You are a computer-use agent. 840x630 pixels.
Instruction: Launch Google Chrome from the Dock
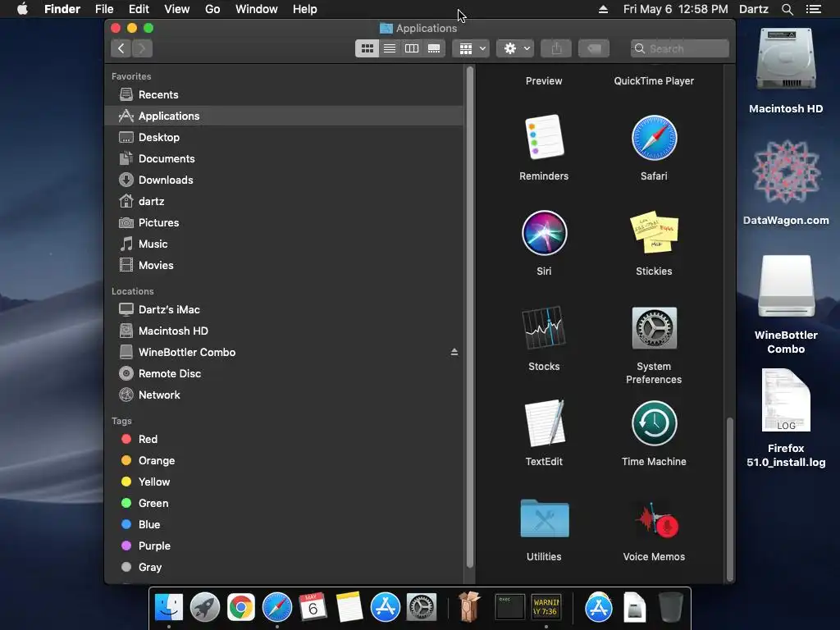point(240,607)
